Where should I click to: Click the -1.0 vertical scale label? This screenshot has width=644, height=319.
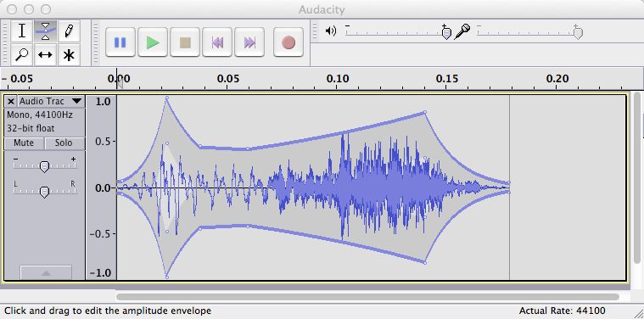coord(100,273)
